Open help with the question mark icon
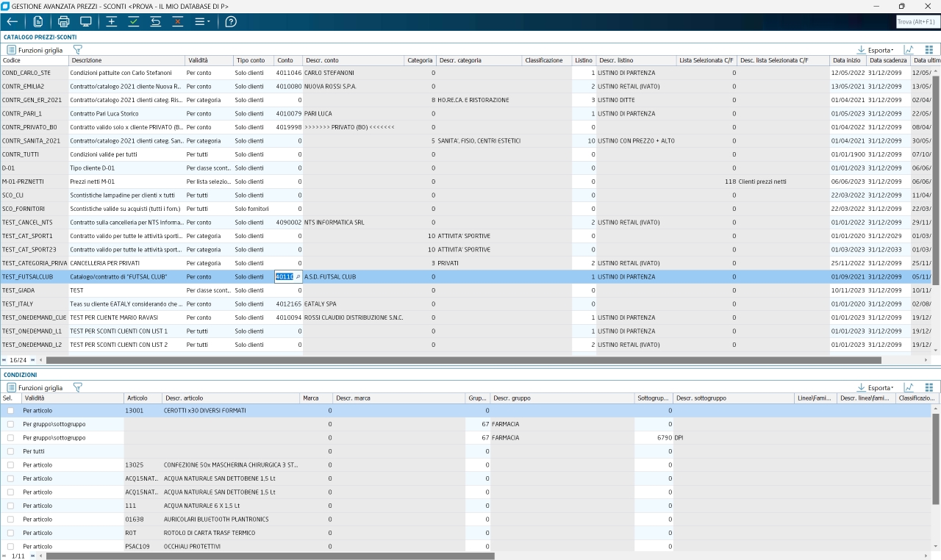941x560 pixels. point(231,22)
